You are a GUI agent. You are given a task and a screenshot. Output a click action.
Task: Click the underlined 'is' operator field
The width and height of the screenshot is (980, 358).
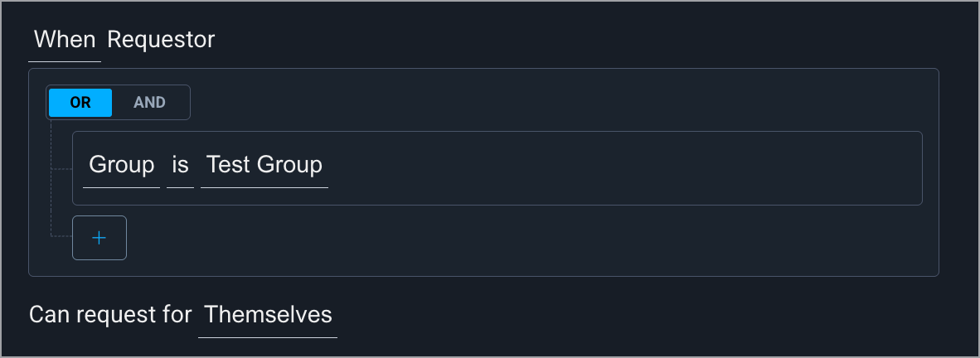[x=180, y=166]
